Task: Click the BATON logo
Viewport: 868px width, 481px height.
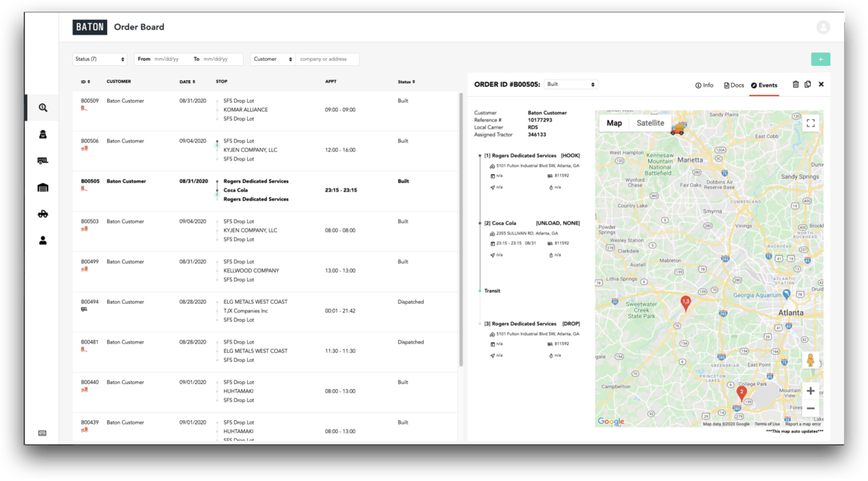Action: coord(90,27)
